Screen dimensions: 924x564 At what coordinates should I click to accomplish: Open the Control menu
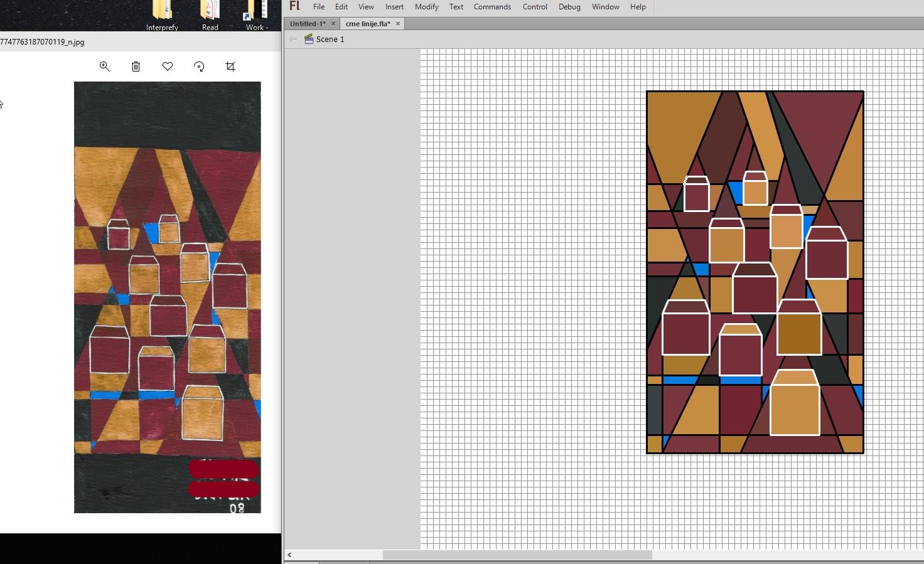pos(535,7)
